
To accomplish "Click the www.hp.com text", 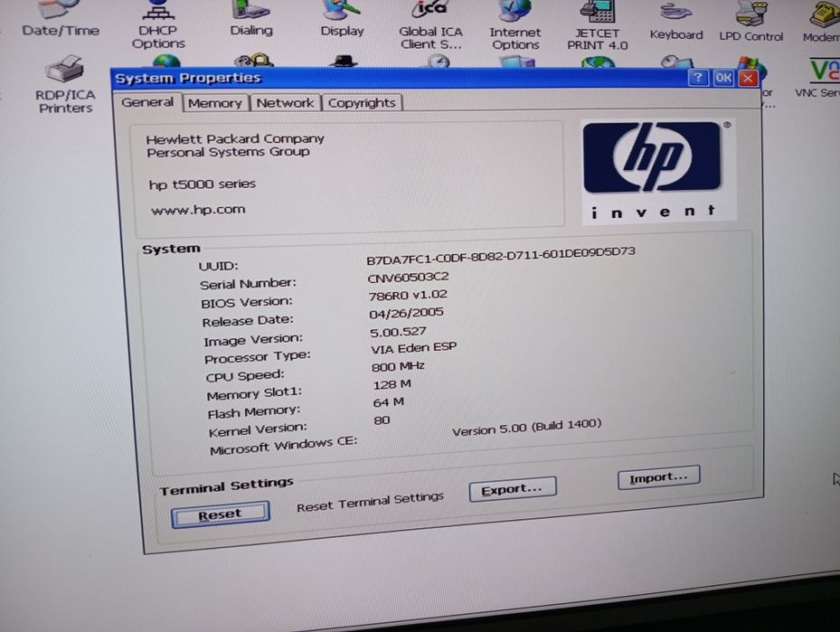I will [x=198, y=210].
